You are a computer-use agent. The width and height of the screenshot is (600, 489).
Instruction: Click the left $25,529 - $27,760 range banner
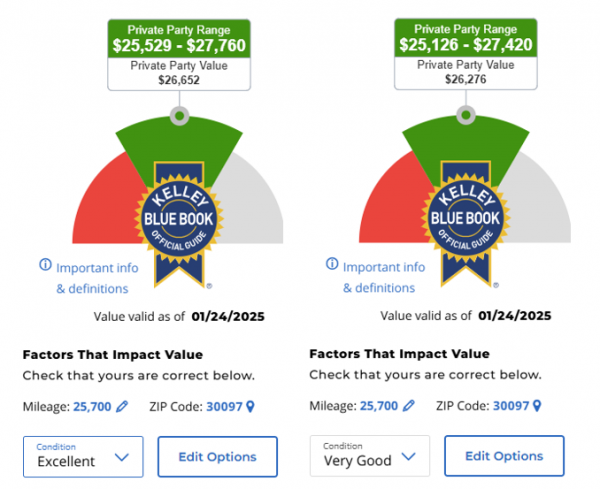tap(176, 37)
